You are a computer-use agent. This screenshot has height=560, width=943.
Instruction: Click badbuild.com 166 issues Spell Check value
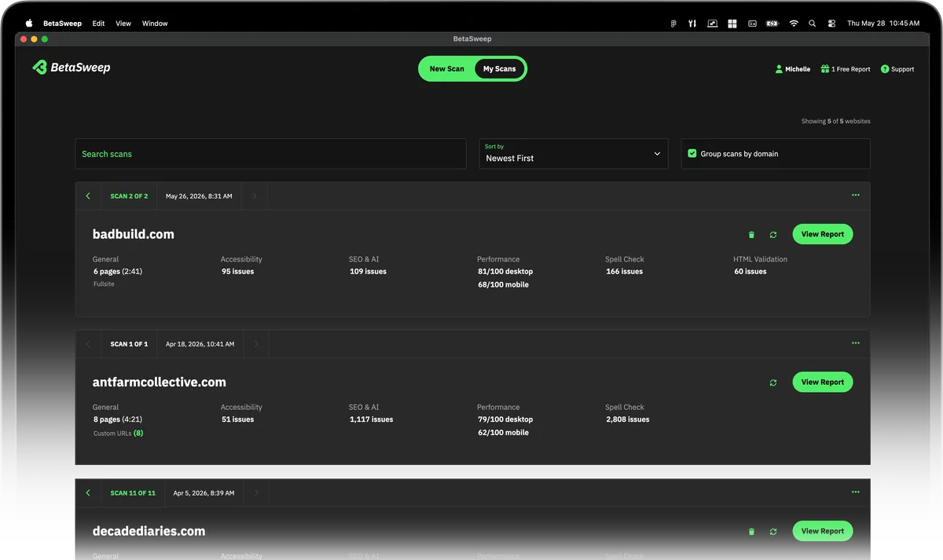pos(624,272)
